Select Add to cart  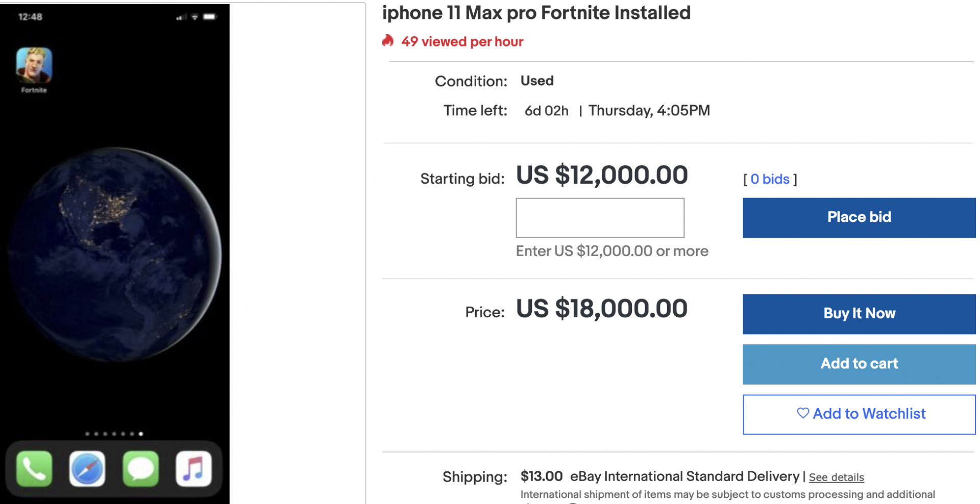[859, 364]
